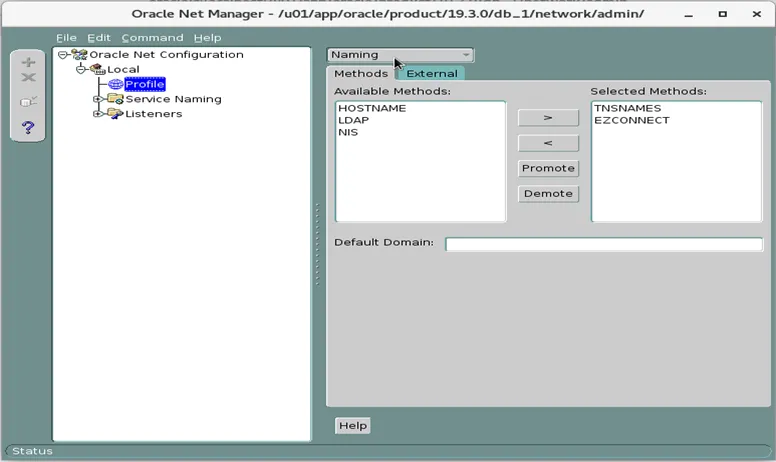The height and width of the screenshot is (462, 776).
Task: Select NIS in Available Methods
Action: (348, 132)
